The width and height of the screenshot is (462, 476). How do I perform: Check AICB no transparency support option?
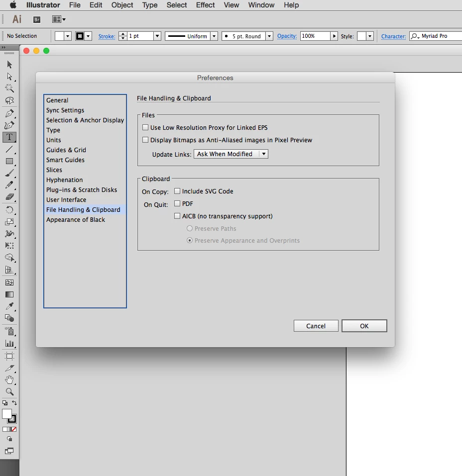(177, 216)
